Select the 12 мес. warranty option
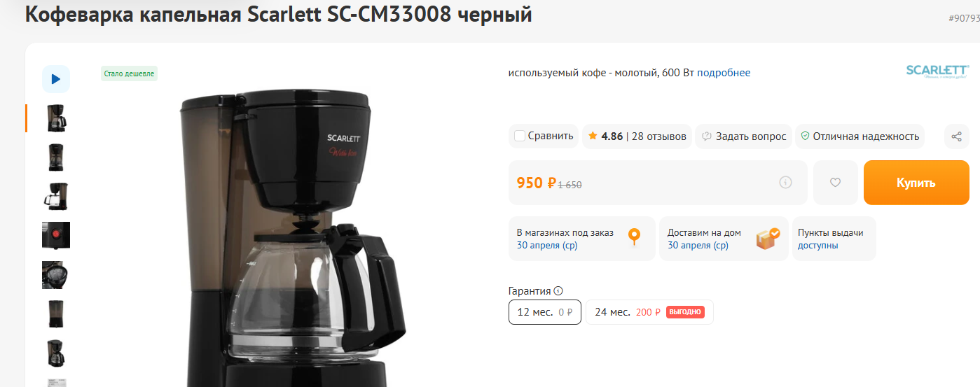 pyautogui.click(x=544, y=312)
